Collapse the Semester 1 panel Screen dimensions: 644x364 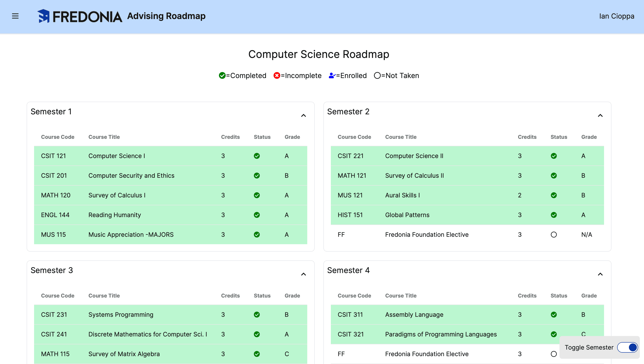coord(303,115)
